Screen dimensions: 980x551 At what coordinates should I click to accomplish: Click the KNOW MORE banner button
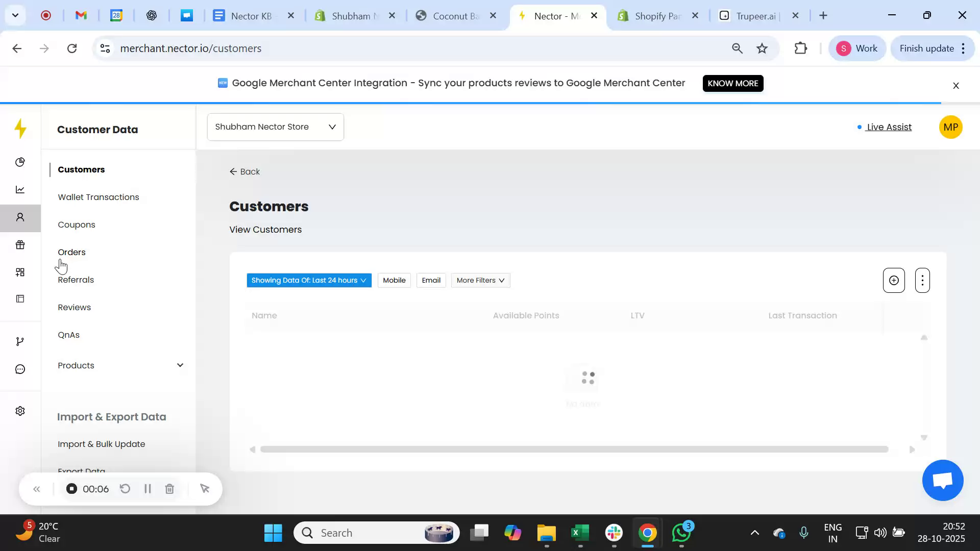click(732, 83)
